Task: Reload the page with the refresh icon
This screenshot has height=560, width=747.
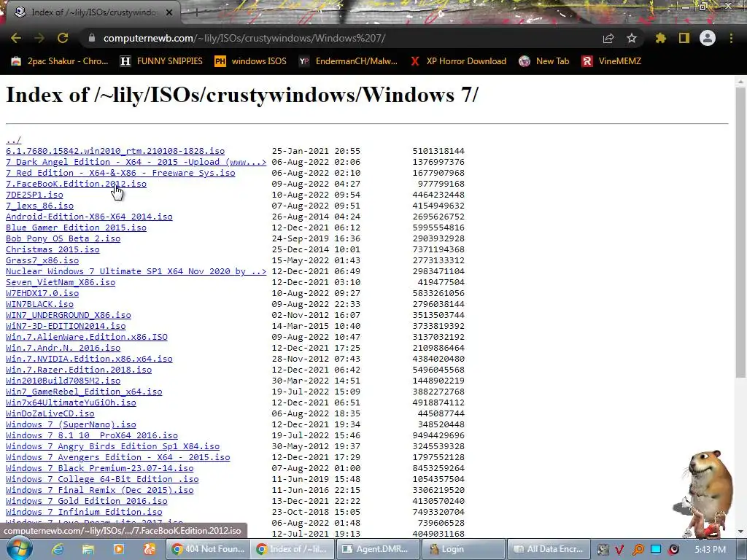Action: (63, 38)
